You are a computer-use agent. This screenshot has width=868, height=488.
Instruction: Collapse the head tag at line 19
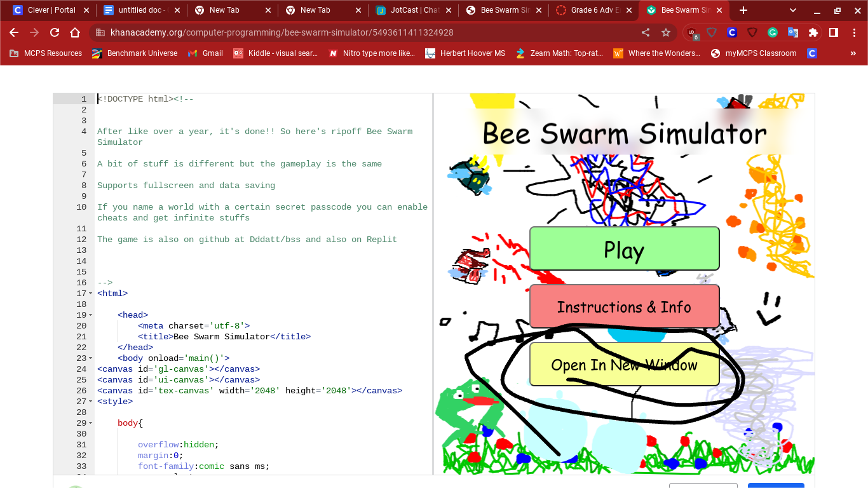91,315
